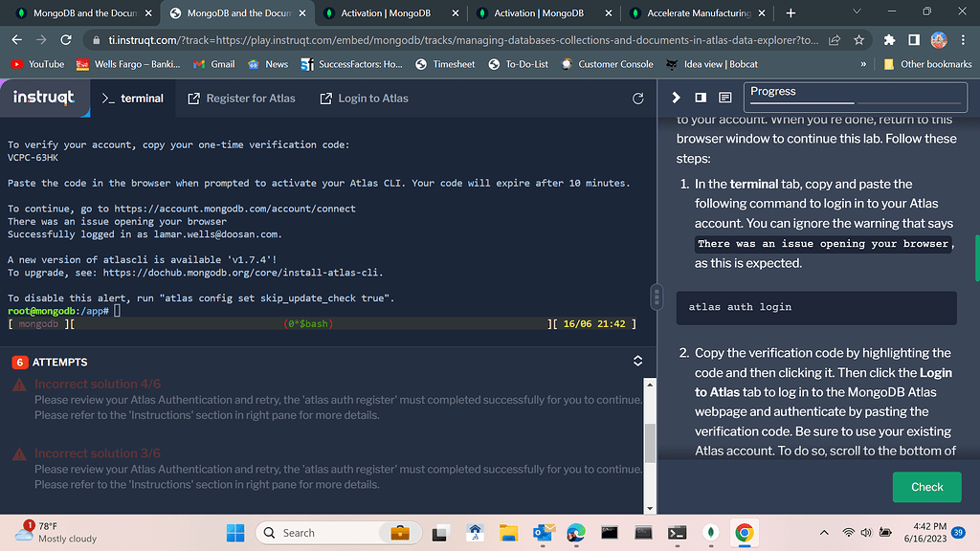Click the browser share icon in the address bar
Viewport: 980px width, 551px height.
835,40
